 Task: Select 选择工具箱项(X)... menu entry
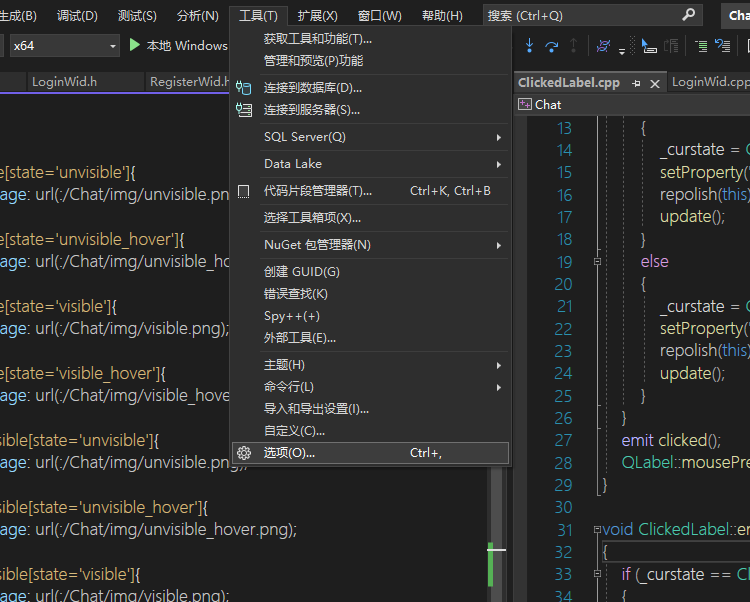point(370,218)
